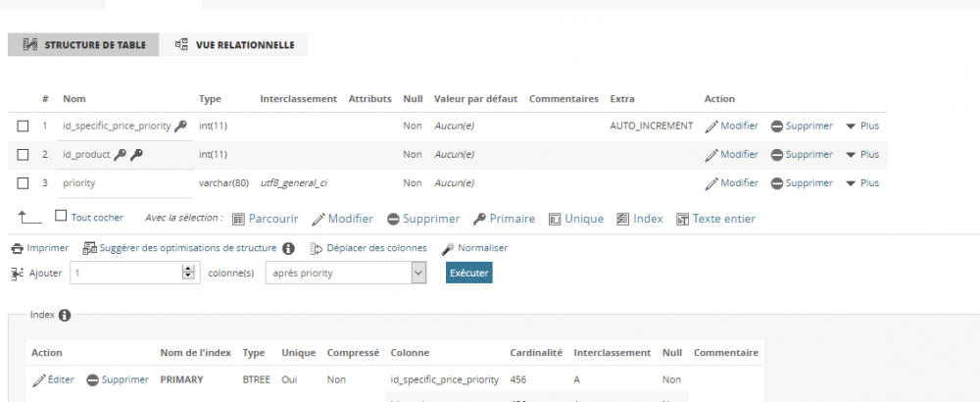Click the 'varchar(80)' type cell
Viewport: 980px width, 402px height.
point(223,183)
